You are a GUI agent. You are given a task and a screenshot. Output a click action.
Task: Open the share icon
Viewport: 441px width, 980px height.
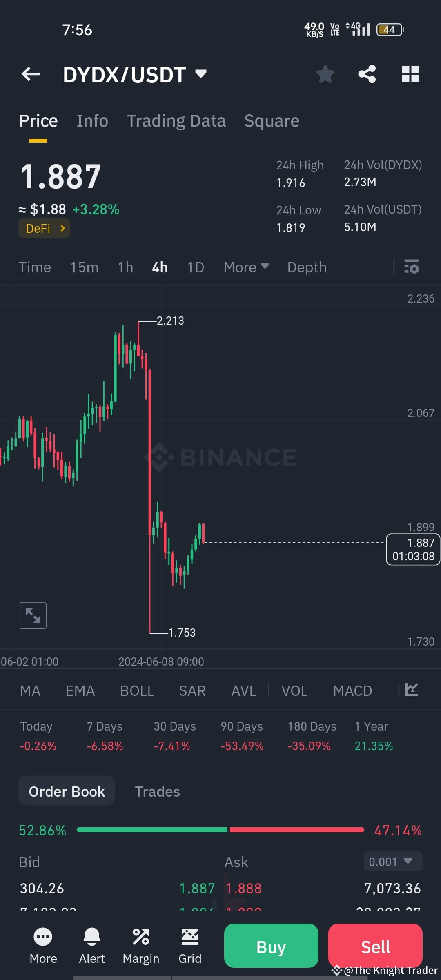pyautogui.click(x=367, y=74)
